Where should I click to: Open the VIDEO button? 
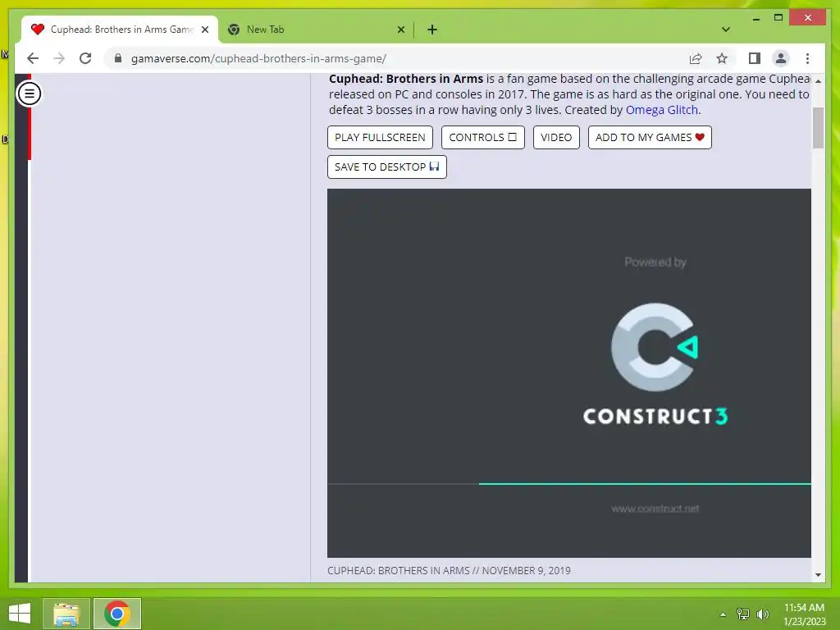(556, 137)
